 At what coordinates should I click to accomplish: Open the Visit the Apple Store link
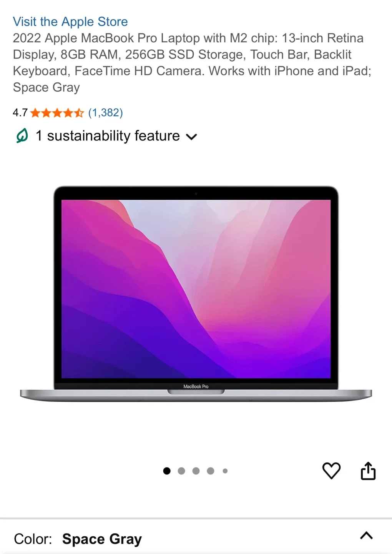point(70,22)
